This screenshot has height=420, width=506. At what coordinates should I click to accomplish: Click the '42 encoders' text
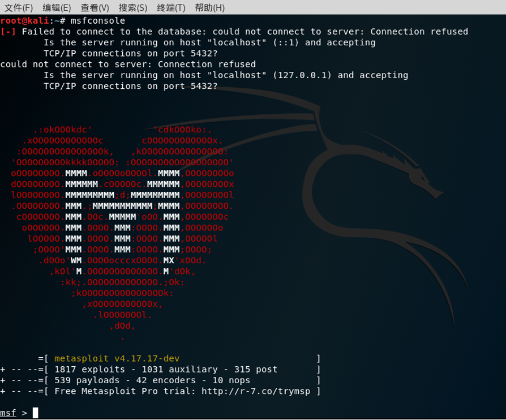[x=166, y=380]
